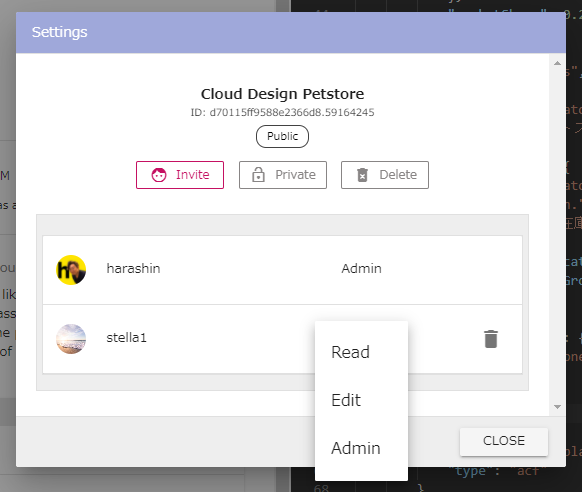Remove stella1 using the trash can icon
The image size is (582, 492).
[491, 339]
